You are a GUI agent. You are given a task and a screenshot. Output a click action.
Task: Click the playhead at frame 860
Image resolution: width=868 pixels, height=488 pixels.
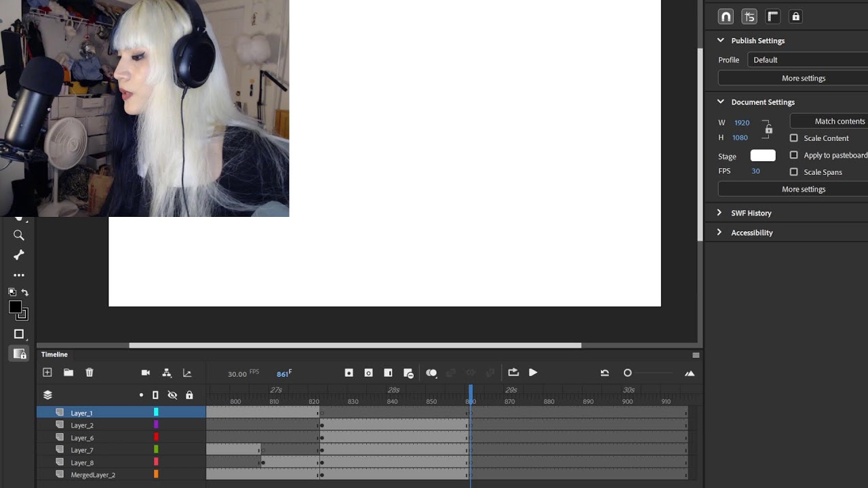pos(470,394)
